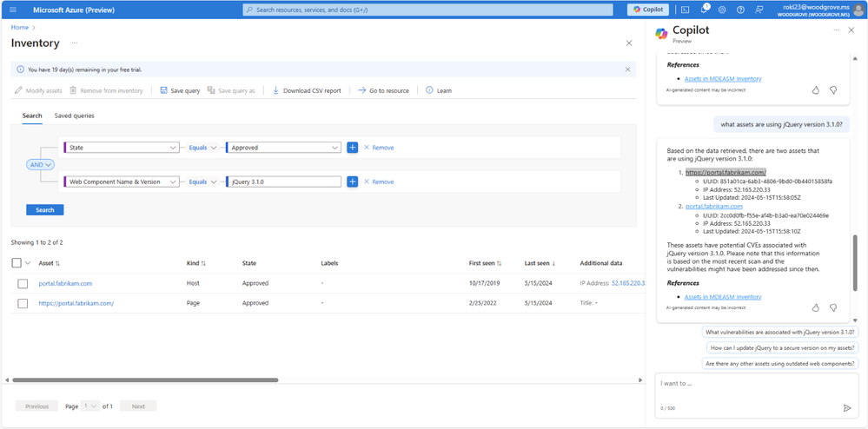Launch Cloud Shell from the top bar
The width and height of the screenshot is (868, 429).
[686, 10]
